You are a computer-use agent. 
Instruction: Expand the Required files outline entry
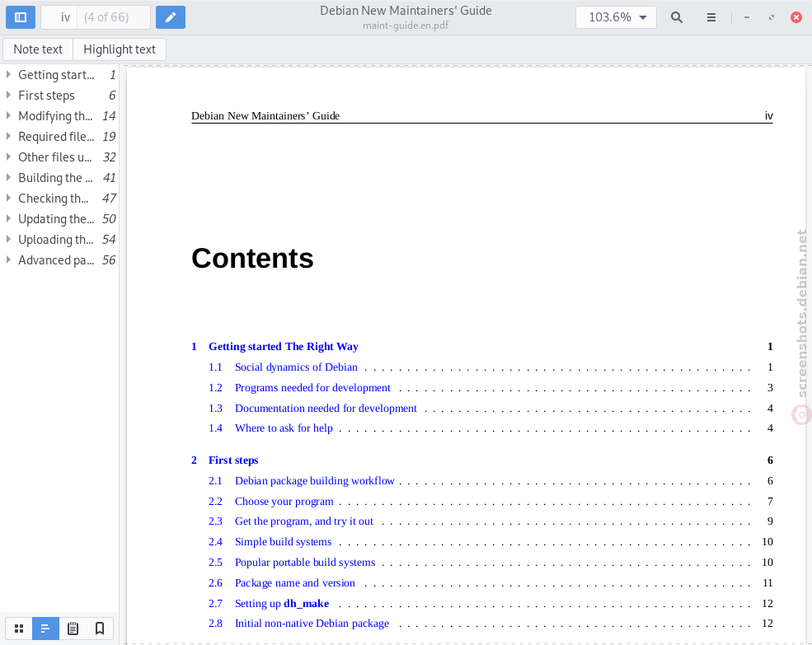[x=8, y=137]
